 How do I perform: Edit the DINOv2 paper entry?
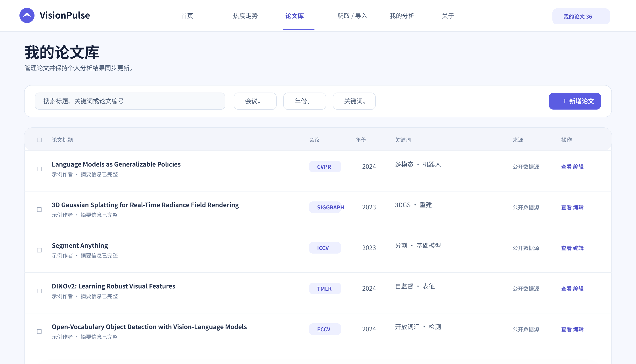(578, 289)
